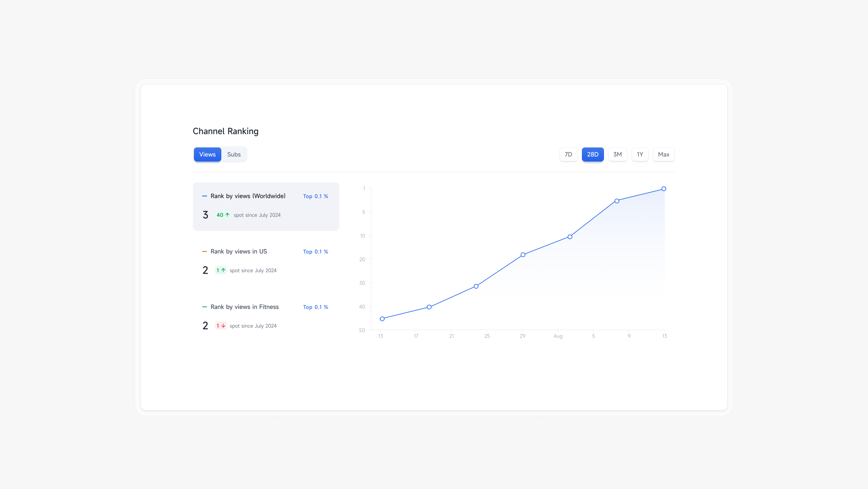Select the Rank by views in US row
This screenshot has width=868, height=489.
pyautogui.click(x=266, y=261)
